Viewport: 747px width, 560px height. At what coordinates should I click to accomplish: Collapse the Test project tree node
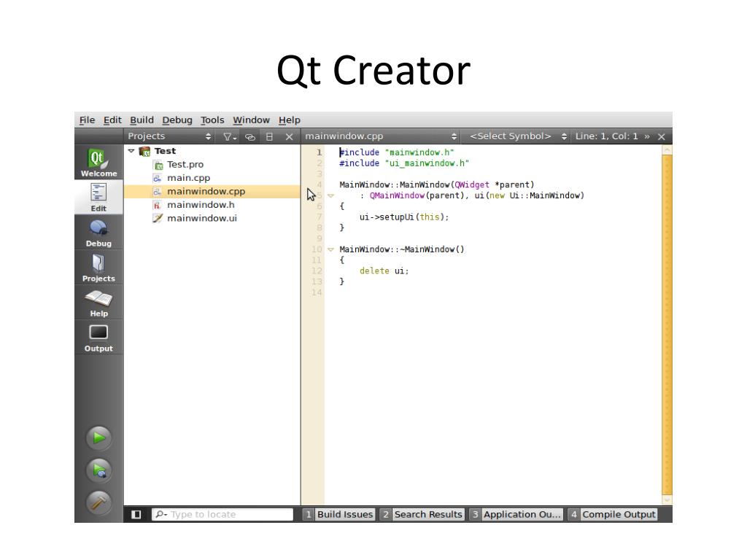click(131, 151)
